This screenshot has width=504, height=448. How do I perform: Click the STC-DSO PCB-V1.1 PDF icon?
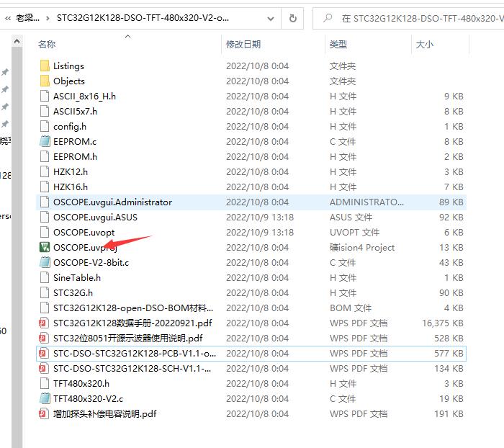tap(44, 353)
